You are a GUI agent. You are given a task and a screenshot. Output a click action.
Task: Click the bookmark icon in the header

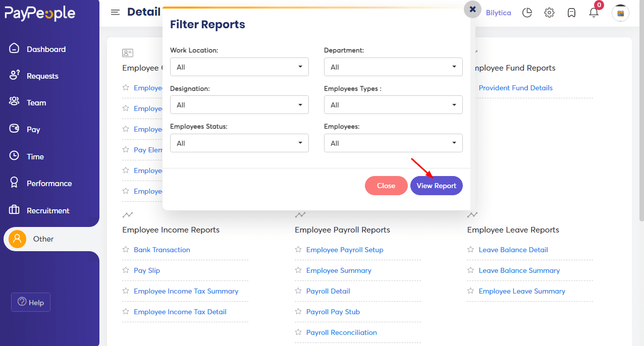point(571,13)
